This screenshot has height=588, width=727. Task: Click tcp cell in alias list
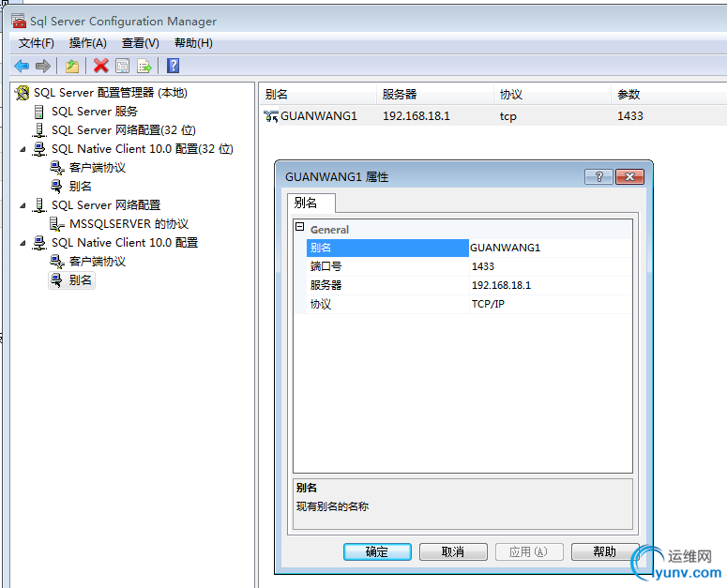click(508, 116)
